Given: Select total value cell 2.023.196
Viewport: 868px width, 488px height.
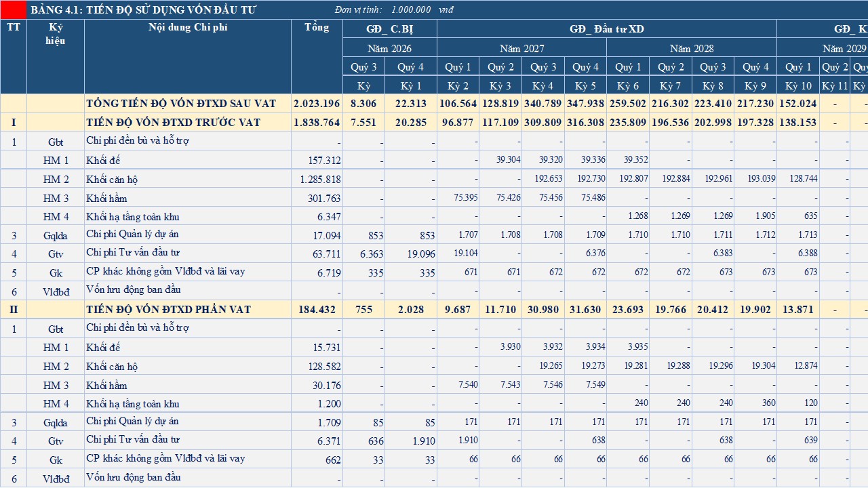Looking at the screenshot, I should pyautogui.click(x=317, y=104).
